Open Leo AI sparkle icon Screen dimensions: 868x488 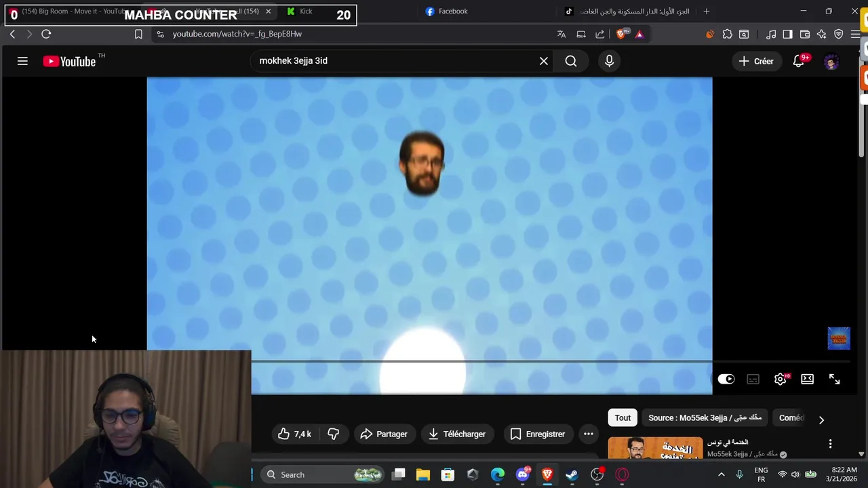pos(822,34)
